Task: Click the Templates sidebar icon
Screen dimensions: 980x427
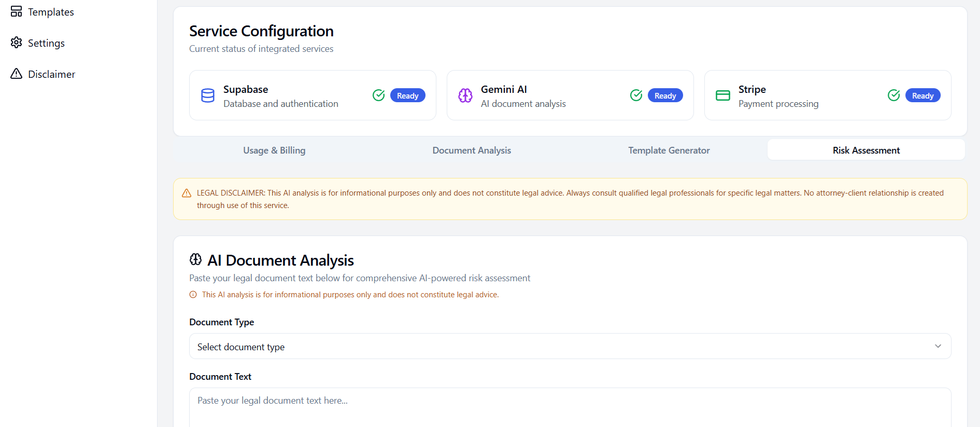Action: pos(17,11)
